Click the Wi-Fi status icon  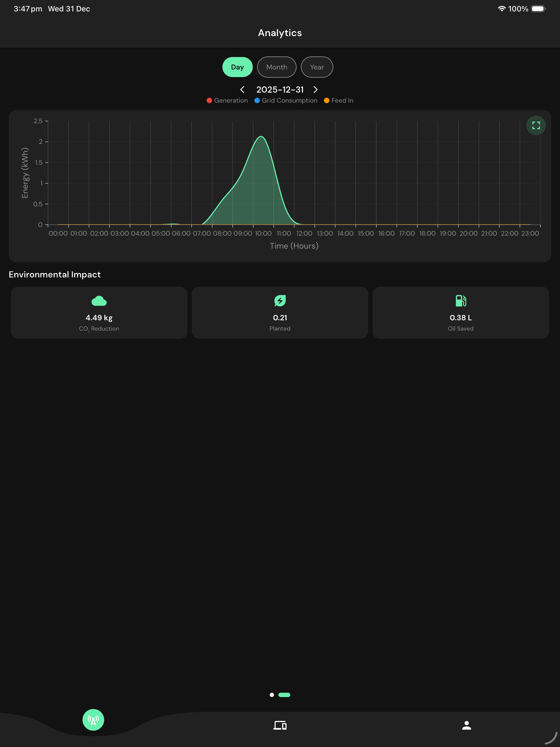tap(502, 9)
